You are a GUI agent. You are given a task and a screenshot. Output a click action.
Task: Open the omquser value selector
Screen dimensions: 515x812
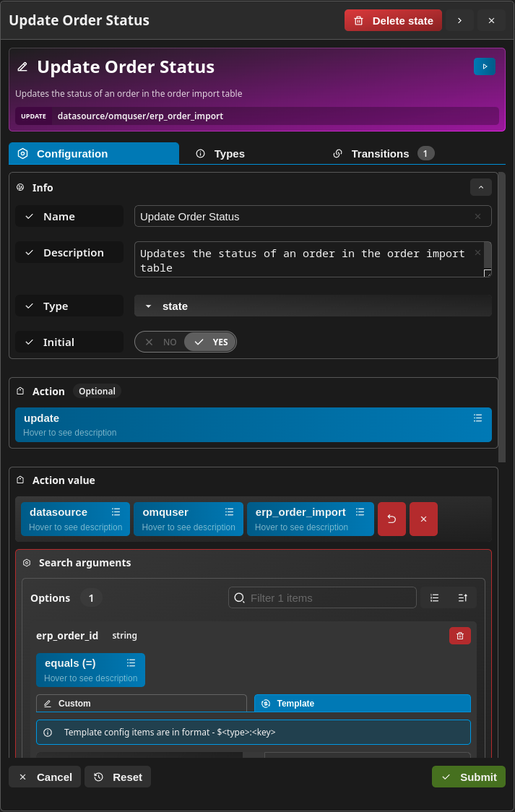click(189, 519)
